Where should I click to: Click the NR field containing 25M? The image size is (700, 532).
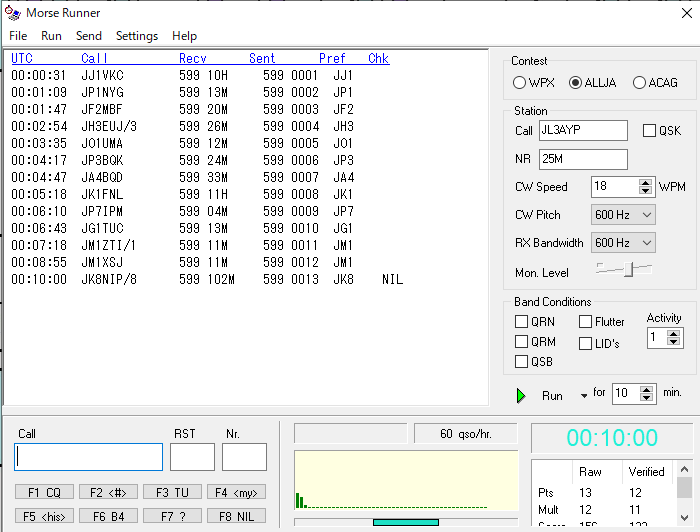pos(583,159)
